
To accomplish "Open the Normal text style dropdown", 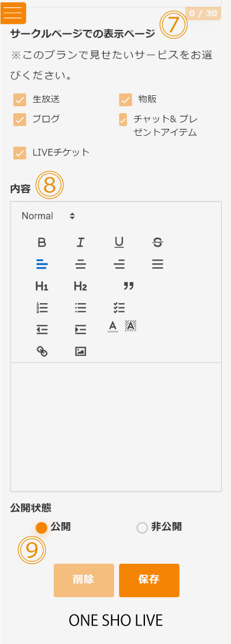I will click(x=49, y=216).
